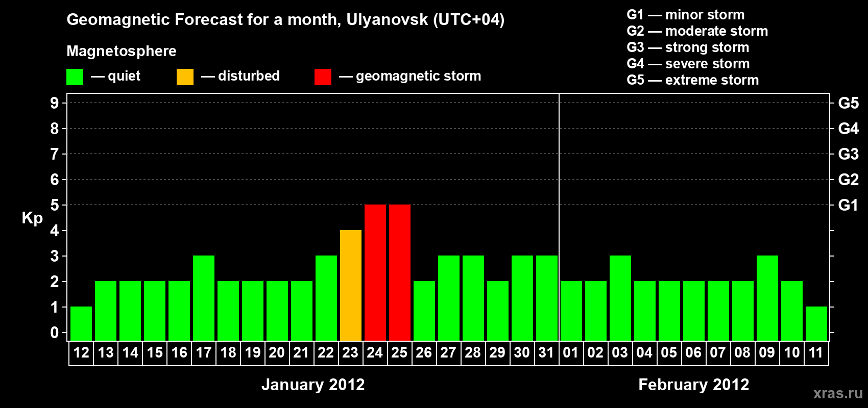Click the date label 12
This screenshot has width=868, height=408.
pos(81,352)
